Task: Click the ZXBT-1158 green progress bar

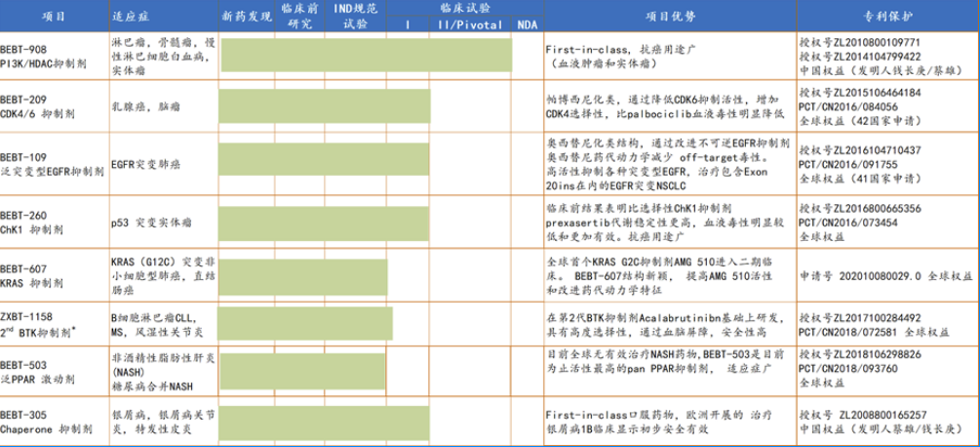Action: point(305,324)
